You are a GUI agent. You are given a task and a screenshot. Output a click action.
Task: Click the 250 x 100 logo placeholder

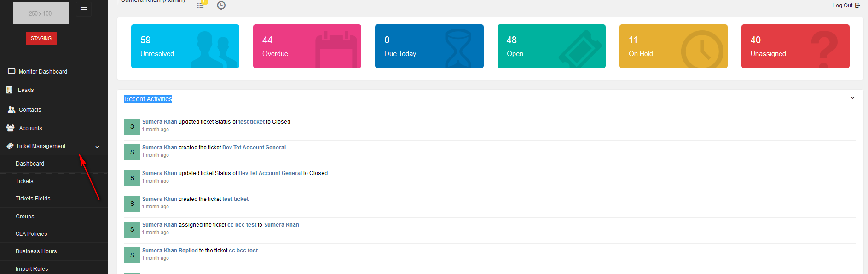pyautogui.click(x=41, y=13)
